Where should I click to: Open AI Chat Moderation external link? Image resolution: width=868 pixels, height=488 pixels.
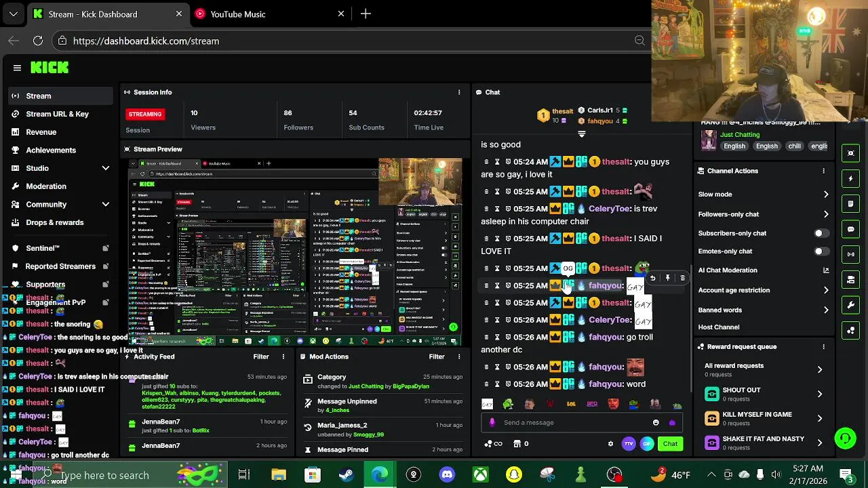tap(826, 270)
